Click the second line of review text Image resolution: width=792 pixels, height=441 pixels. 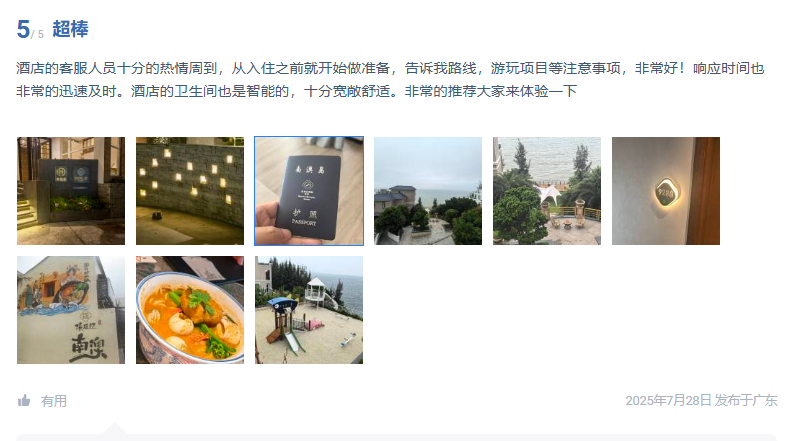[296, 91]
